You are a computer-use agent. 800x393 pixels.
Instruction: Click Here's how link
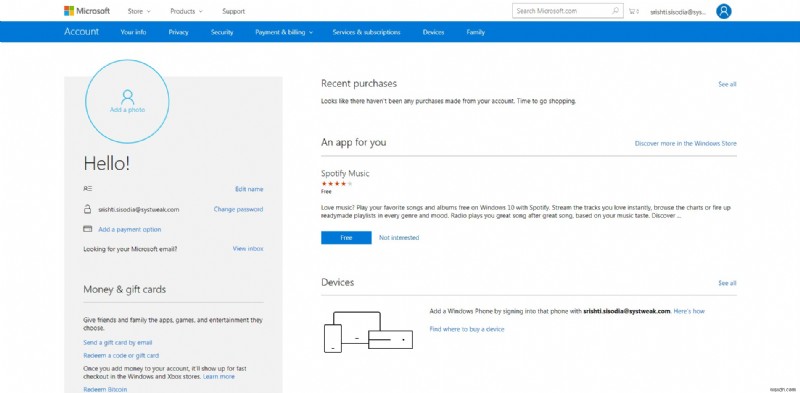[689, 311]
